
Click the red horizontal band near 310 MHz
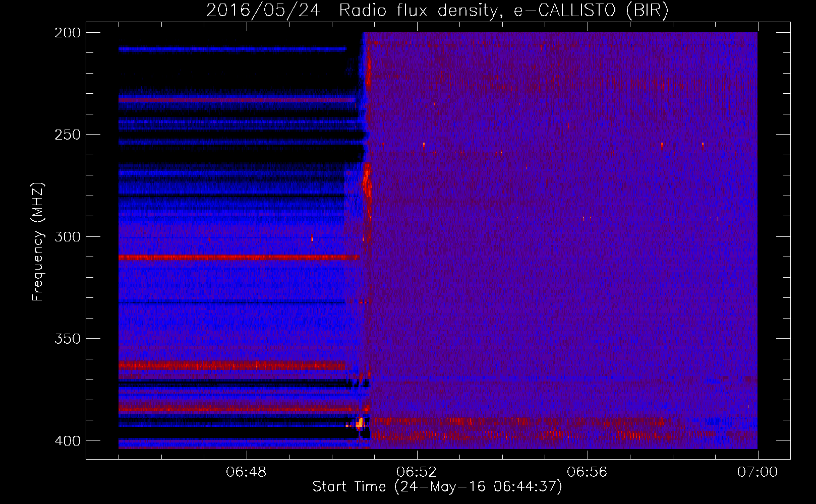click(x=238, y=258)
